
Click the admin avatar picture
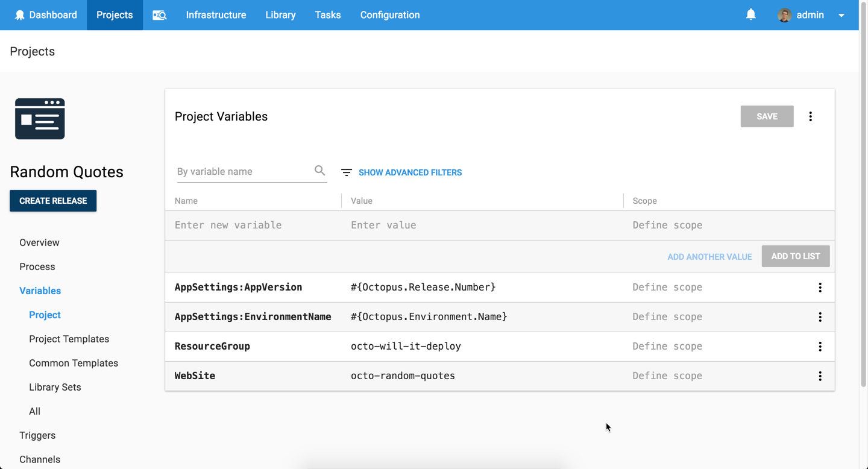pyautogui.click(x=784, y=14)
